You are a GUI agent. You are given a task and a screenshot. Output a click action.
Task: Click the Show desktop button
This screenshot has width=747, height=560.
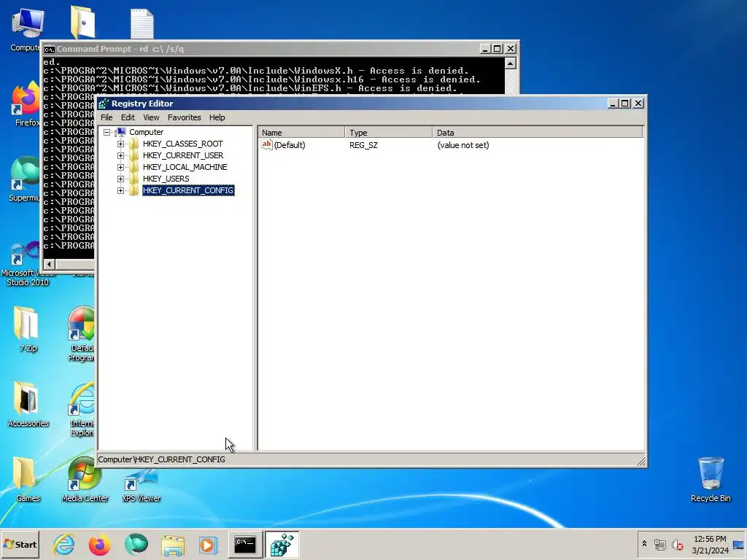click(x=738, y=544)
